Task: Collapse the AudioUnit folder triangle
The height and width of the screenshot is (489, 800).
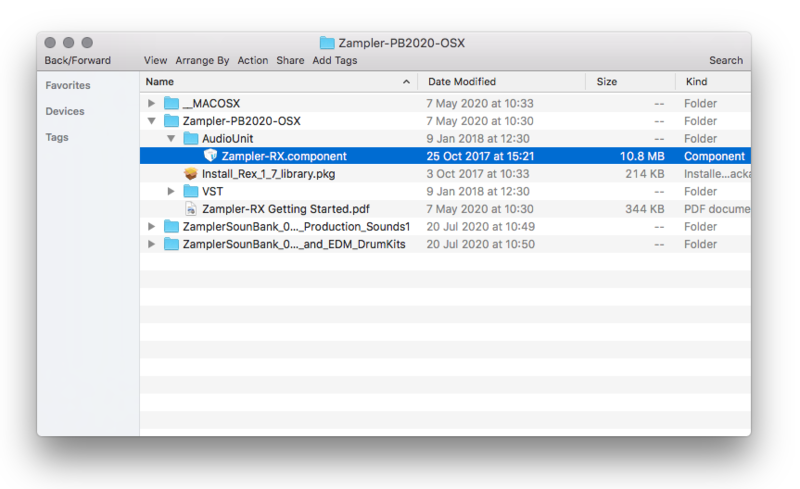Action: pos(171,138)
